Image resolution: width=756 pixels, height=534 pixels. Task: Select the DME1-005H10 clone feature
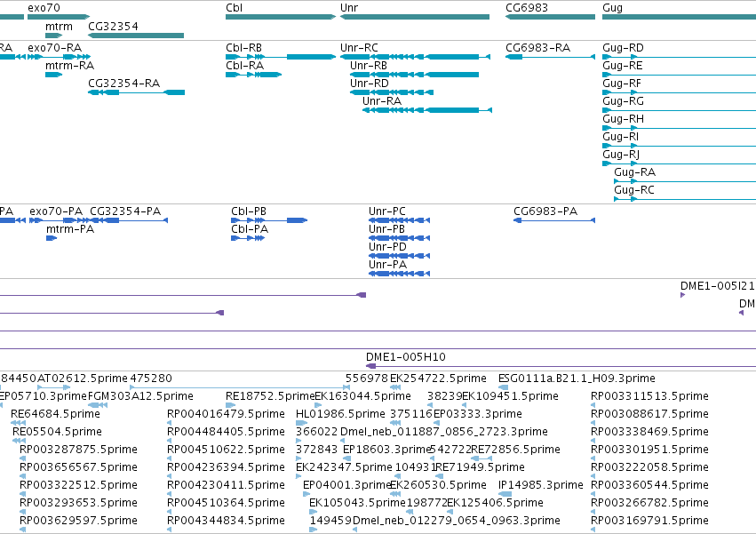click(x=561, y=367)
